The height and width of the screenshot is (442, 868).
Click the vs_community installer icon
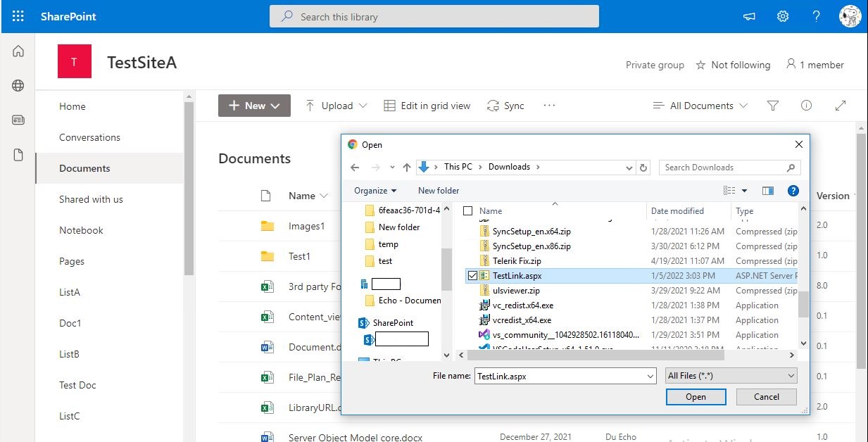click(x=484, y=335)
